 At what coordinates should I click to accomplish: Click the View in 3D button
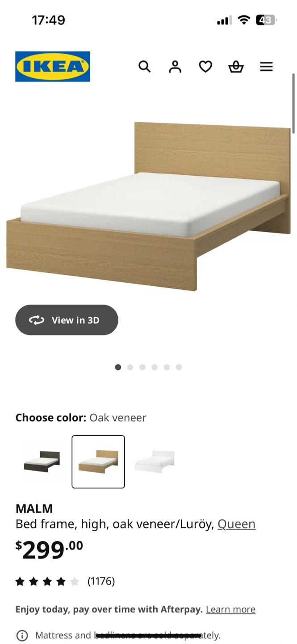(67, 320)
